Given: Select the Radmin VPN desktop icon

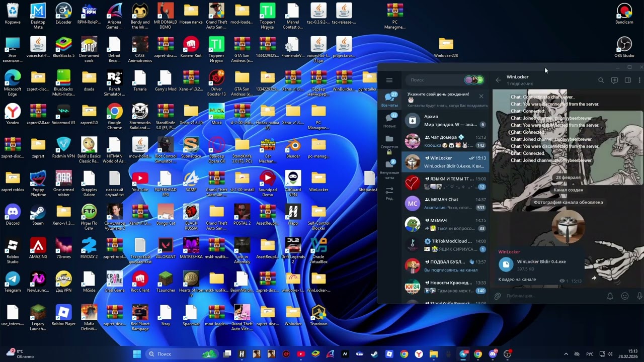Looking at the screenshot, I should (x=63, y=148).
